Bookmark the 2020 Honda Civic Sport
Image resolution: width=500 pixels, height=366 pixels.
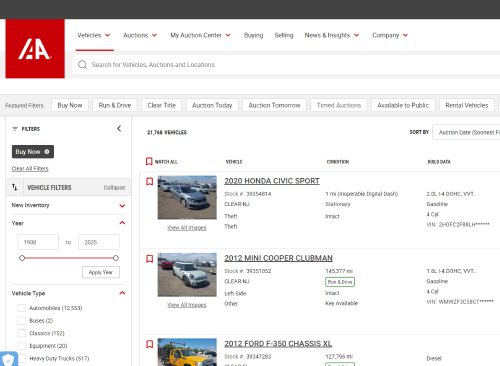[x=149, y=182]
